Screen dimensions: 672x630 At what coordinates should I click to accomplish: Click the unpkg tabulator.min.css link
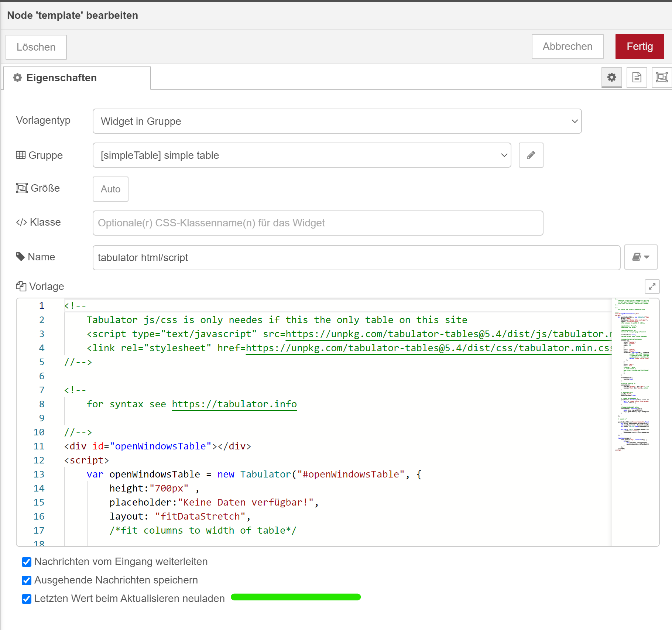click(429, 348)
